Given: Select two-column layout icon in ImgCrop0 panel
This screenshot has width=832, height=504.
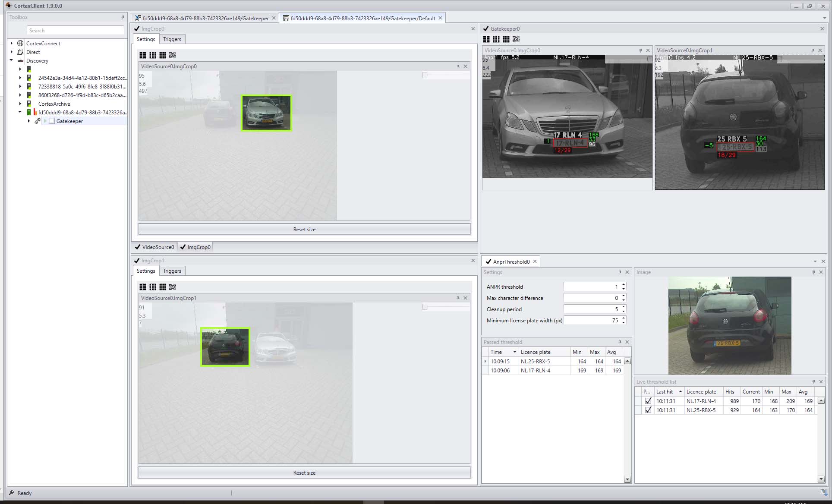Looking at the screenshot, I should (143, 55).
